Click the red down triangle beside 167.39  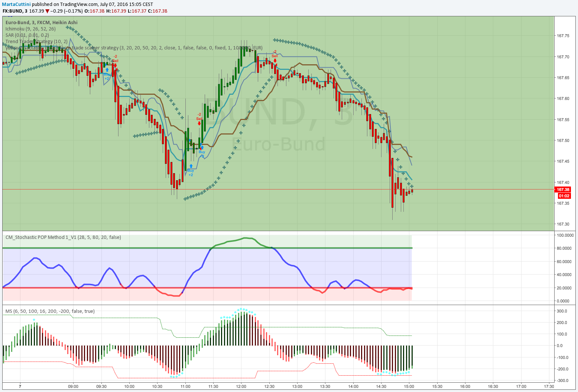pyautogui.click(x=47, y=11)
